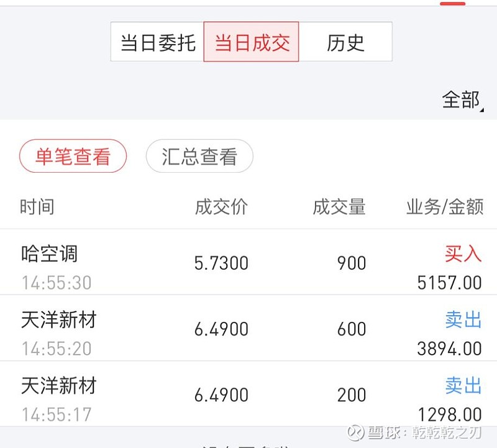Viewport: 497px width, 448px height.
Task: Open 天洋新材 trade at 14:55:20
Action: 248,328
